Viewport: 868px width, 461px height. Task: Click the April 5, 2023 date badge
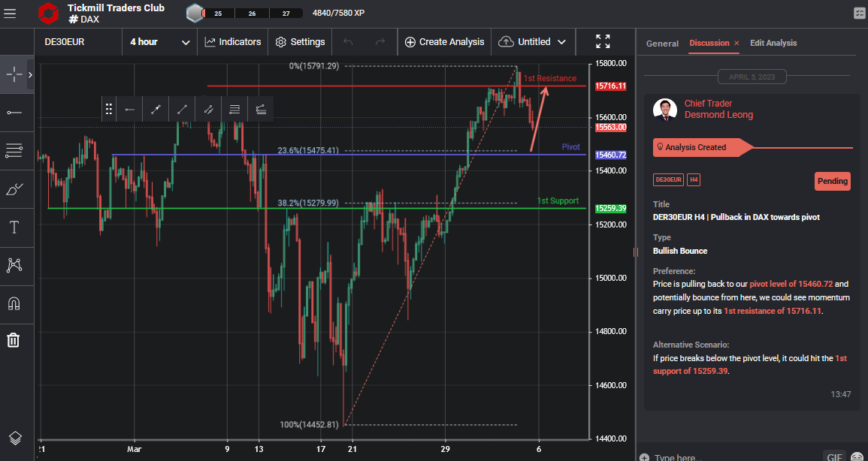click(x=752, y=77)
